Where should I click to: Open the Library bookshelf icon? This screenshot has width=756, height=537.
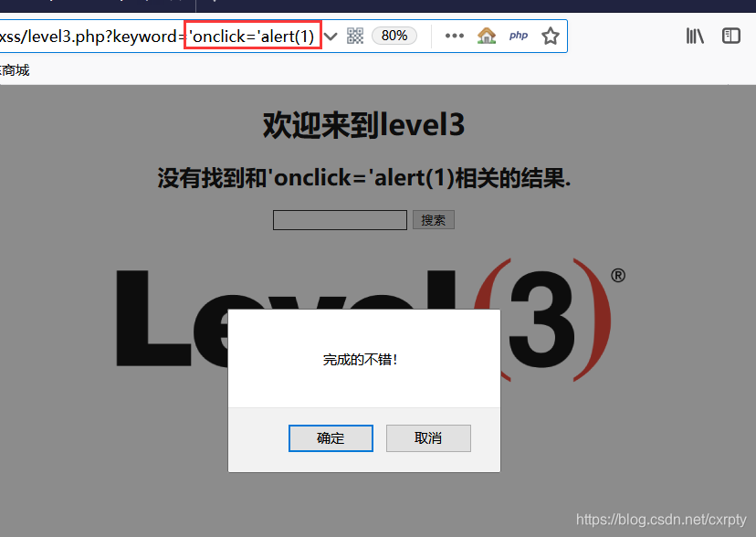695,37
